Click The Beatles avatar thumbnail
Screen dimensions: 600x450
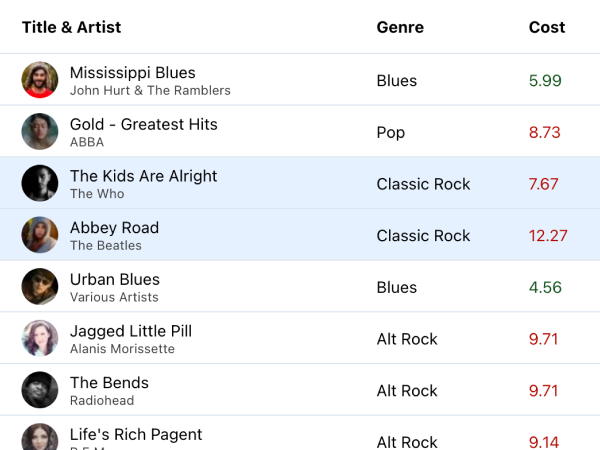point(40,235)
